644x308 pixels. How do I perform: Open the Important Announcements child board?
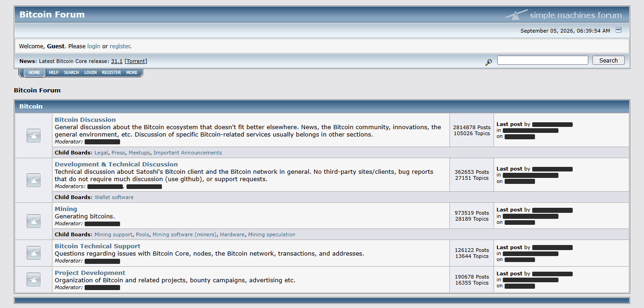(188, 153)
